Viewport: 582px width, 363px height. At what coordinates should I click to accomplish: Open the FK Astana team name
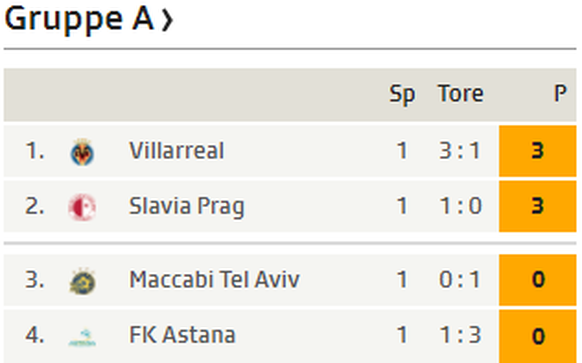click(182, 335)
